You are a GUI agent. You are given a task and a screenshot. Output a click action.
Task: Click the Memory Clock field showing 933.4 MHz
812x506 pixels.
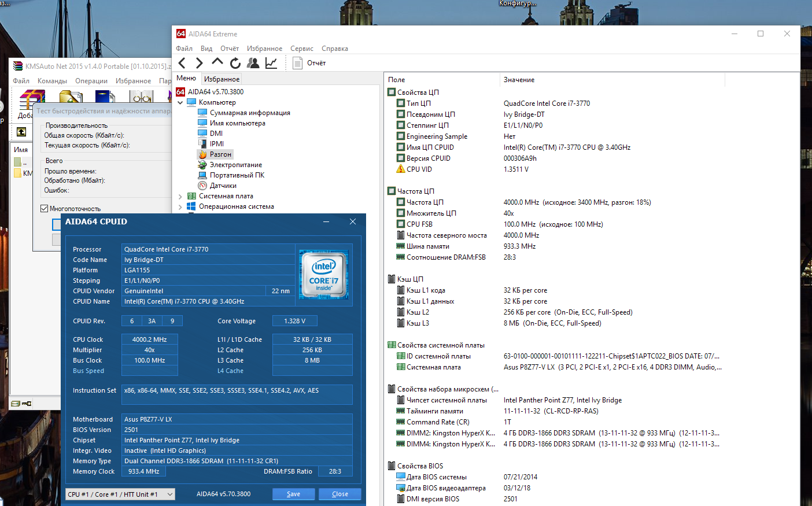coord(143,471)
